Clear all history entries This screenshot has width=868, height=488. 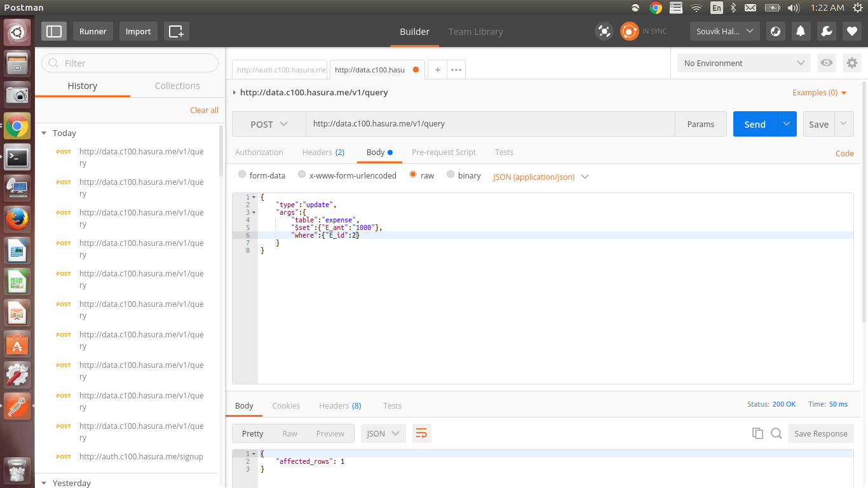pyautogui.click(x=204, y=110)
